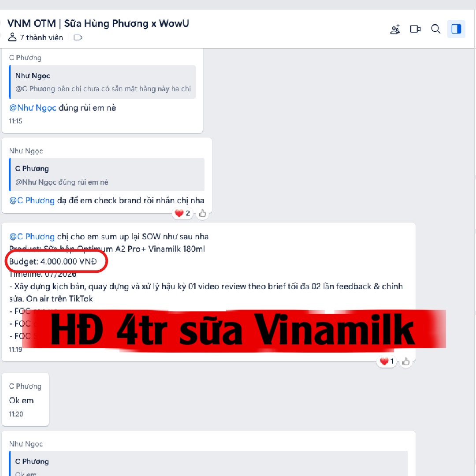Click the 11:20 timestamp

(16, 414)
